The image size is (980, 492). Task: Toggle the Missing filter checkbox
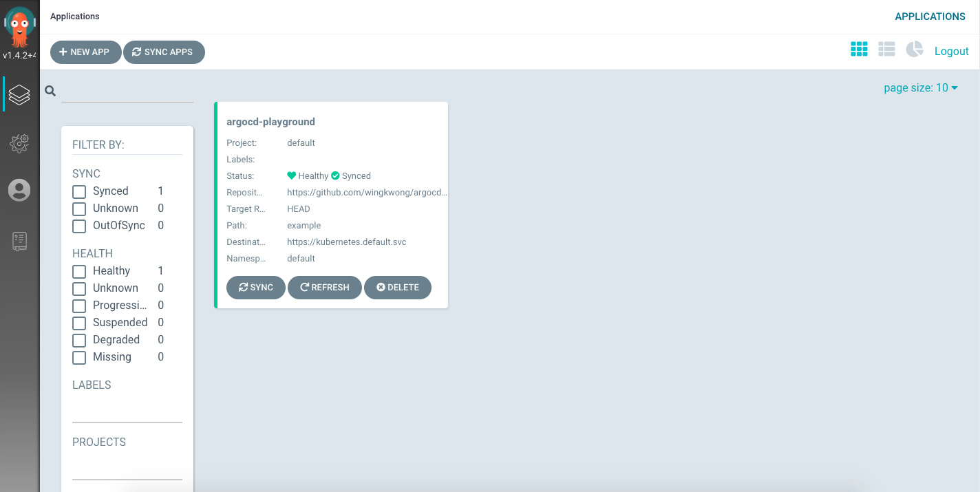79,357
